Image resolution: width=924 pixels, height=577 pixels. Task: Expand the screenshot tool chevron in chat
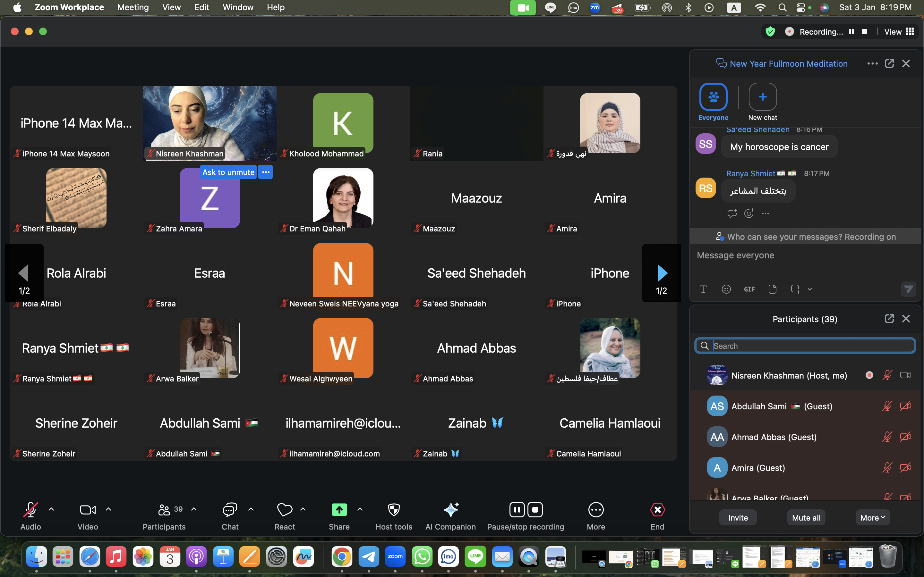(x=810, y=289)
